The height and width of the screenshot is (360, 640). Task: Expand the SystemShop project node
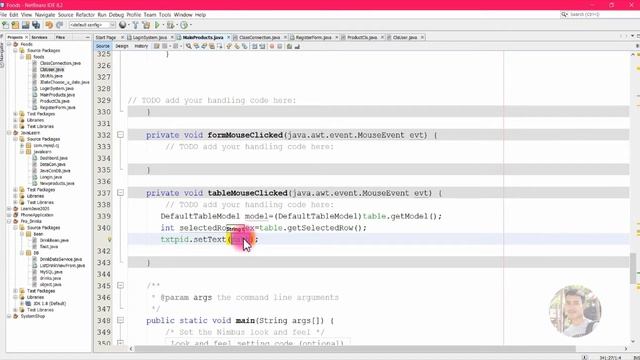click(9, 316)
